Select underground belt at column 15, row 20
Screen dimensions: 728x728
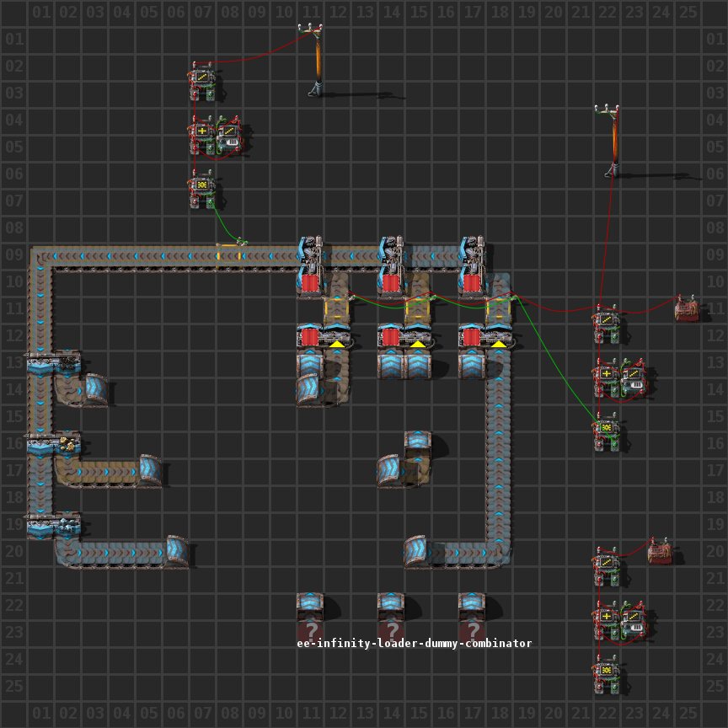(x=417, y=552)
